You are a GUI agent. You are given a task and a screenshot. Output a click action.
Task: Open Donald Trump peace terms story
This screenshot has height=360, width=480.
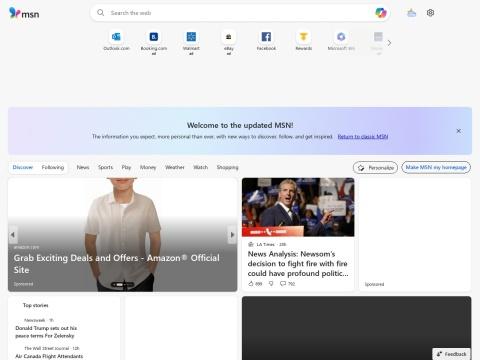tap(46, 332)
